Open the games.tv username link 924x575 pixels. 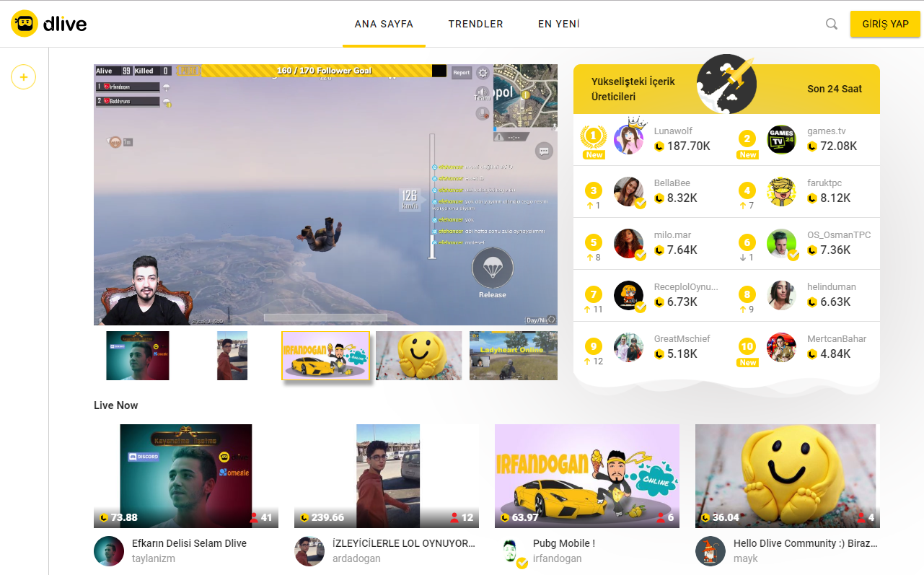click(x=827, y=131)
